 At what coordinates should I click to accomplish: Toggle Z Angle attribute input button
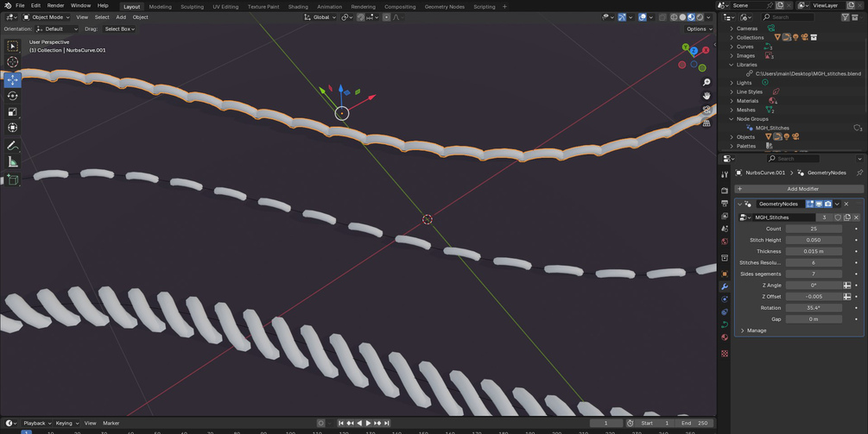click(847, 286)
